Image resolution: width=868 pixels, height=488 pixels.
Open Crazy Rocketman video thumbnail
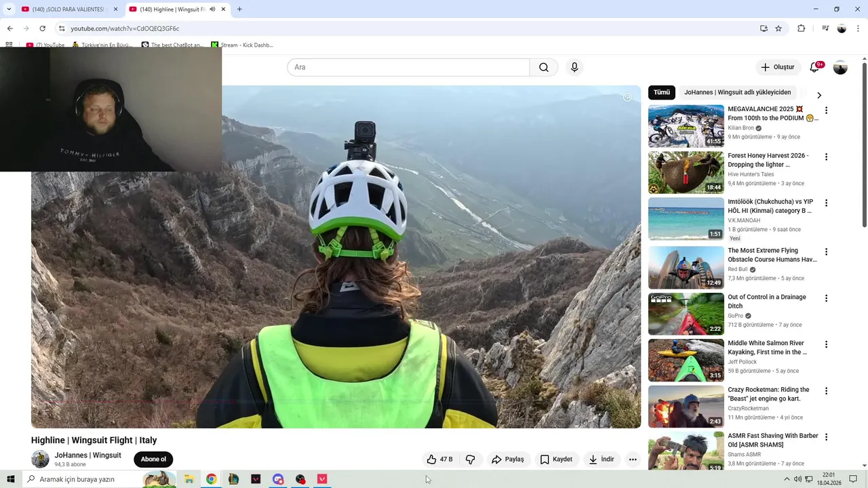click(686, 407)
